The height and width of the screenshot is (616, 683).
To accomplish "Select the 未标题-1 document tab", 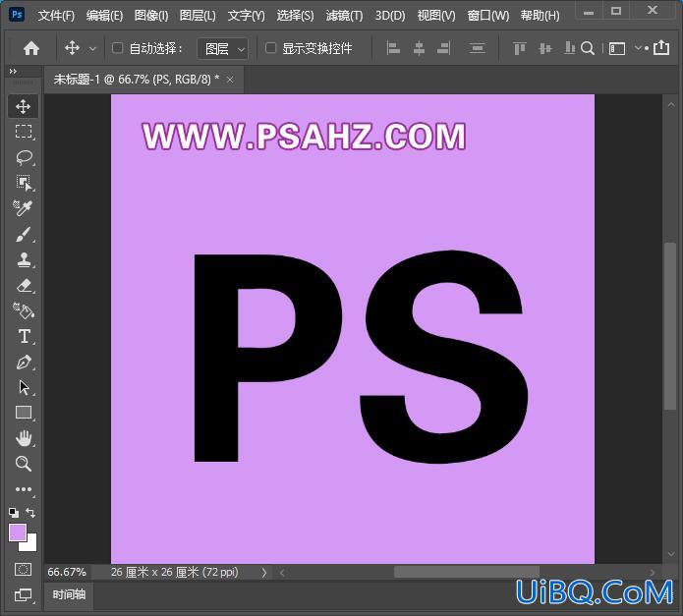I will (143, 80).
